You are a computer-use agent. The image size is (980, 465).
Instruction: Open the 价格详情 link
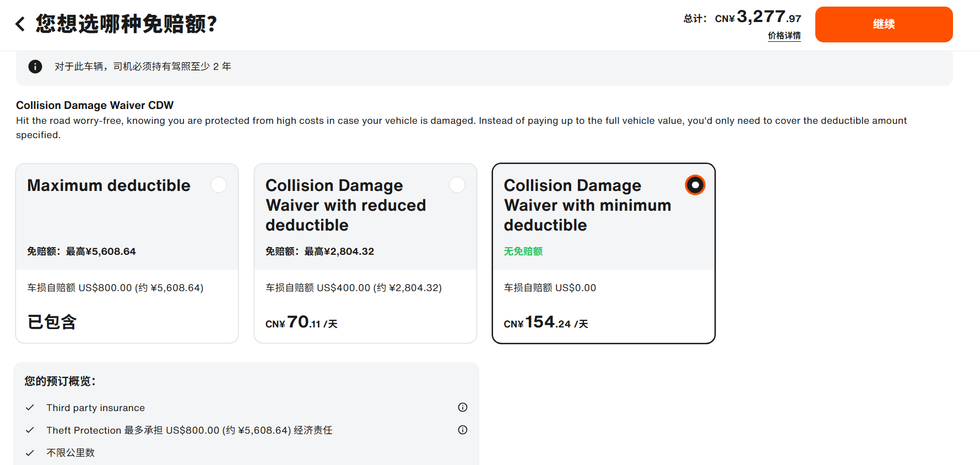click(x=784, y=36)
